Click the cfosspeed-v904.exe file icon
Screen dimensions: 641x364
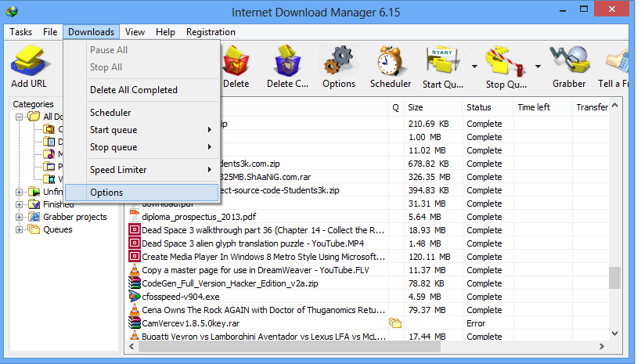(135, 296)
